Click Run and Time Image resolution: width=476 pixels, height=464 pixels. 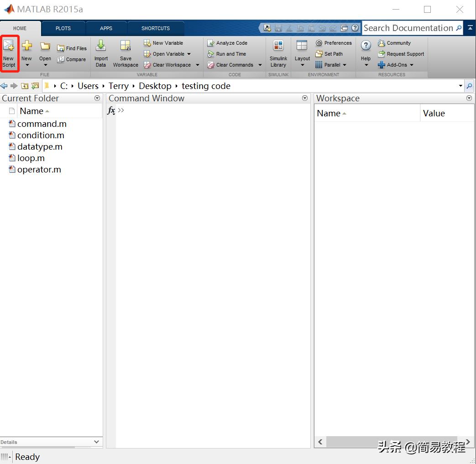pos(227,54)
